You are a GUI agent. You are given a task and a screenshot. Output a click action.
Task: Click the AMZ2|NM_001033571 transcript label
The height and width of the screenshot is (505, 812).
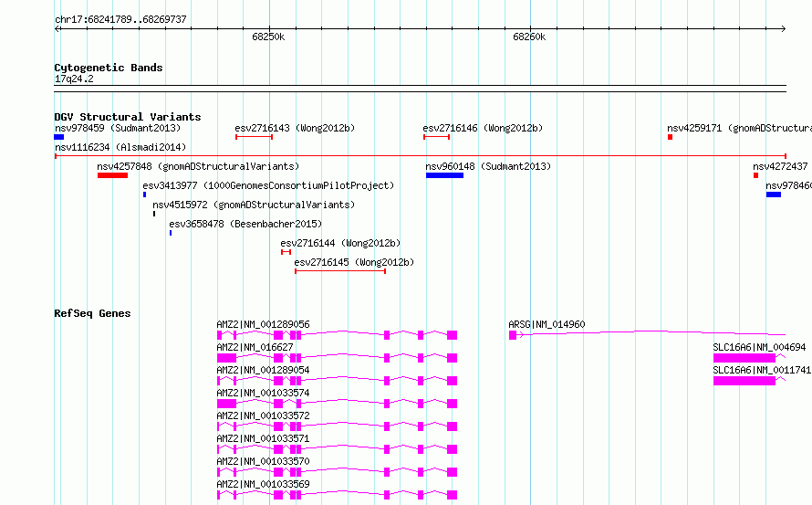(263, 438)
